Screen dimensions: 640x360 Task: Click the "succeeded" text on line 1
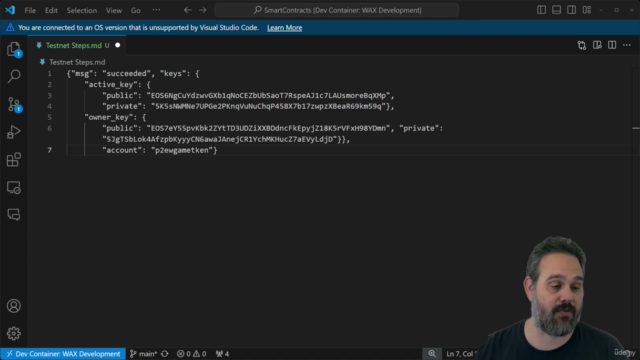tap(127, 73)
